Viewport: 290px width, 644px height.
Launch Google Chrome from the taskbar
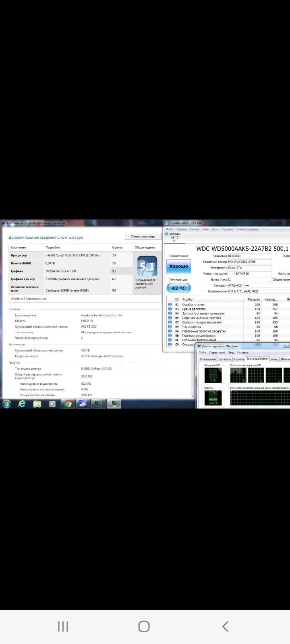(x=68, y=404)
